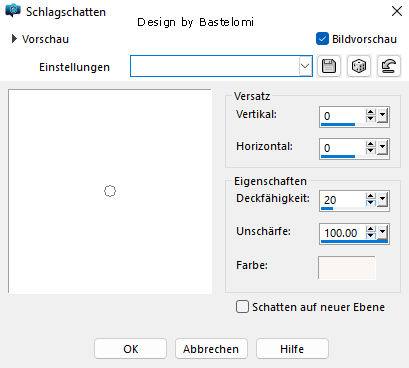Open the Einstellungen presets dropdown

tap(305, 66)
